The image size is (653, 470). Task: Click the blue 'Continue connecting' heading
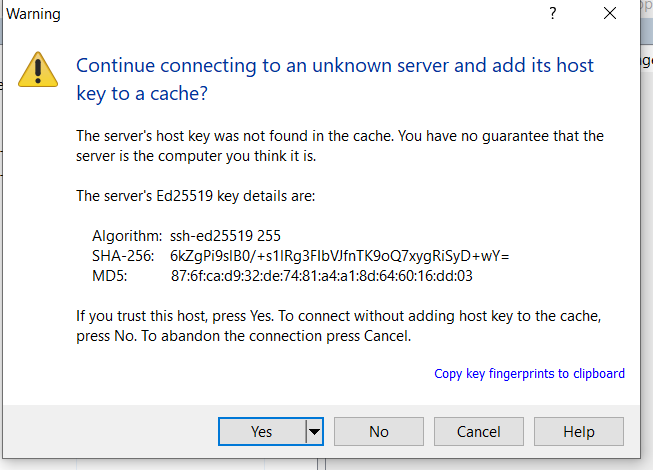(335, 79)
